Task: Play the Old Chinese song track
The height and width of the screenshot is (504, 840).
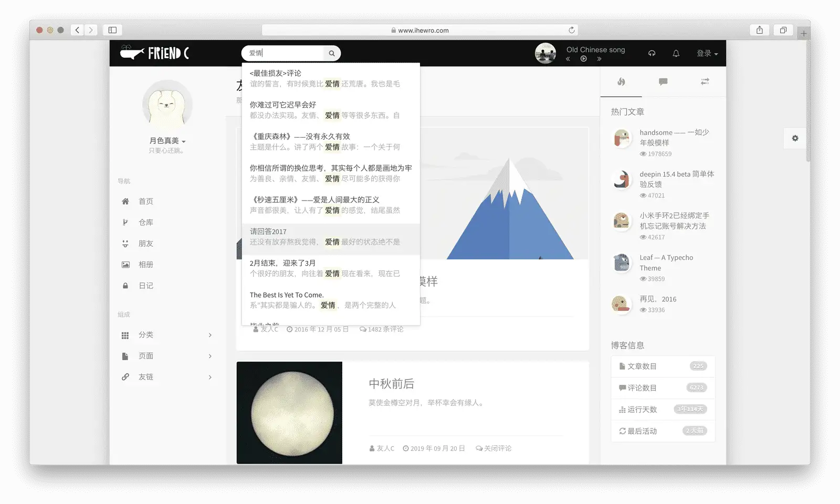Action: pos(583,59)
